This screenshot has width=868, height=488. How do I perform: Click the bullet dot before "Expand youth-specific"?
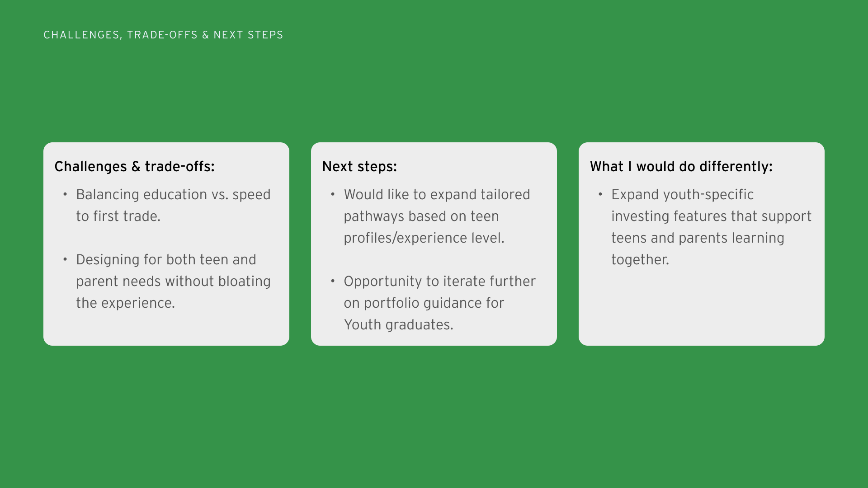click(600, 194)
